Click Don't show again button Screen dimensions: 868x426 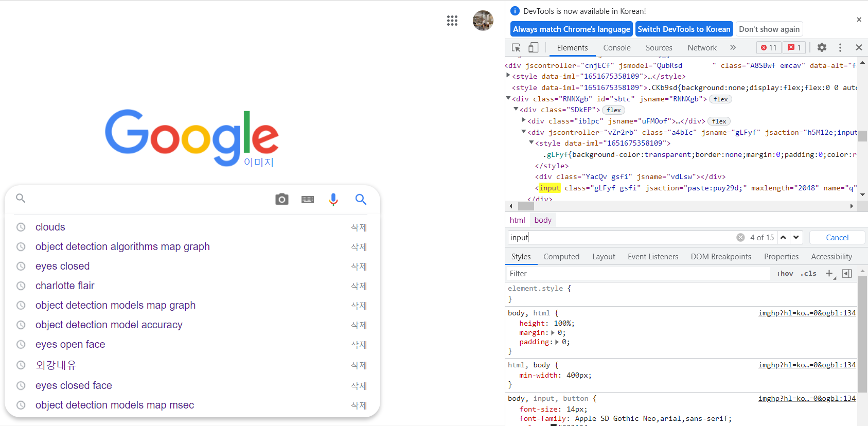pyautogui.click(x=769, y=29)
